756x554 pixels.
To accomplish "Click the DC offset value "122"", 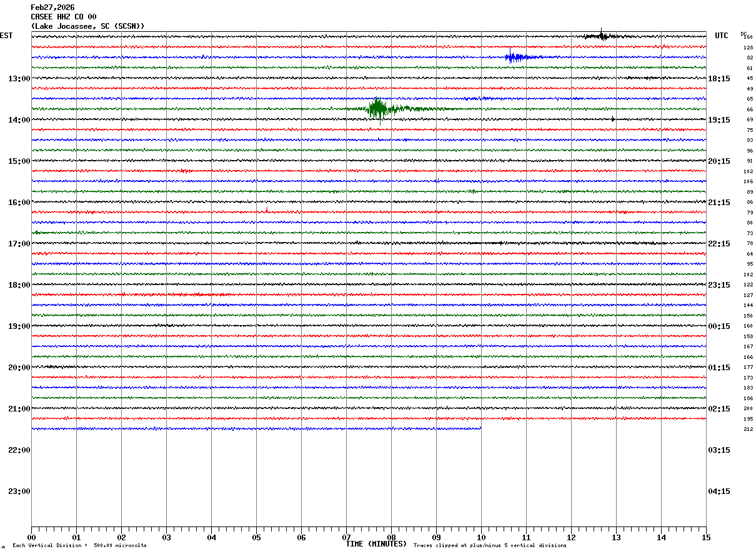I will coord(748,285).
